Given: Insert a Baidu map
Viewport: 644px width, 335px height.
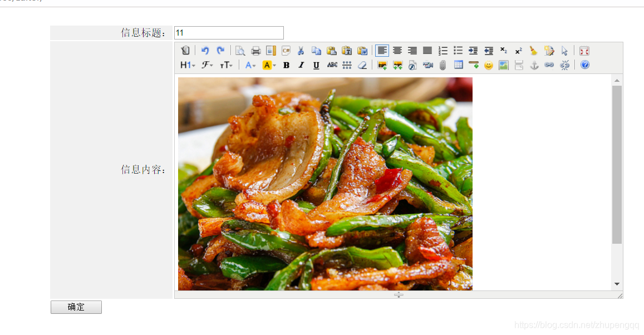Looking at the screenshot, I should [504, 65].
